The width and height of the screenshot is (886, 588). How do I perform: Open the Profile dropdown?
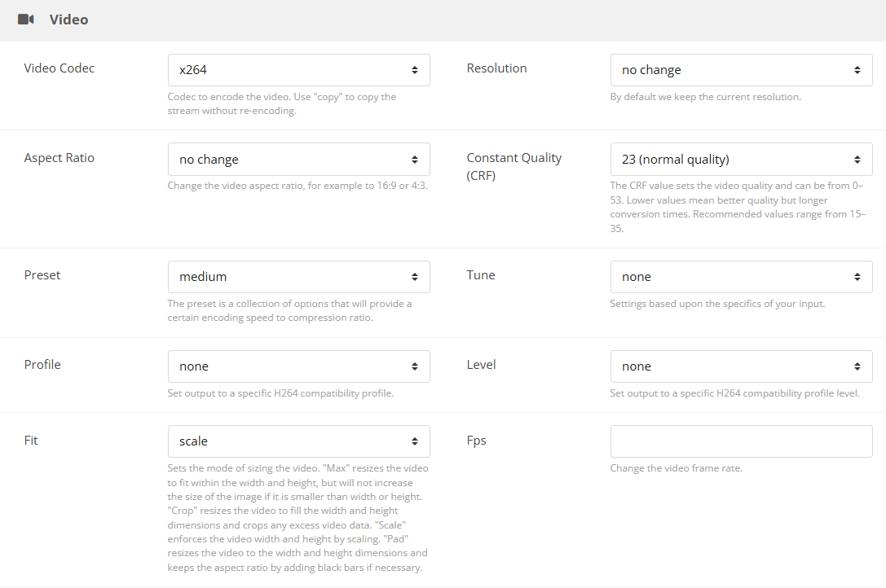pos(299,366)
